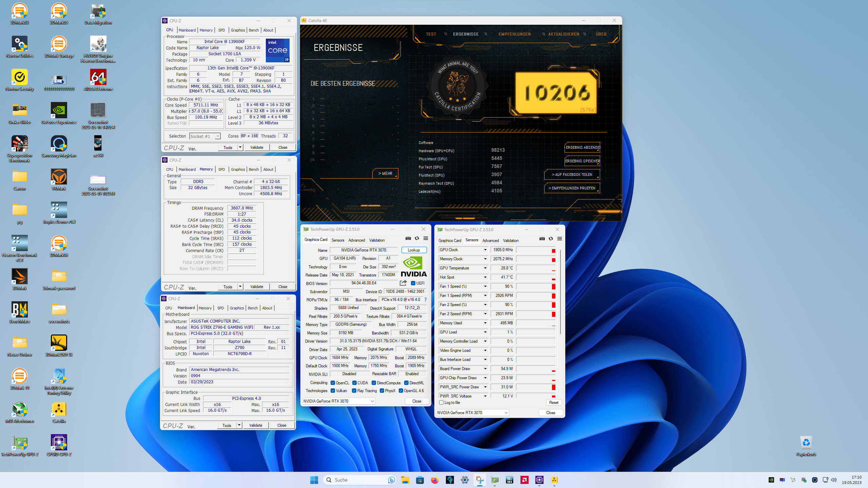Expand the GPU Clock sensor dropdown
The image size is (868, 488).
click(485, 250)
